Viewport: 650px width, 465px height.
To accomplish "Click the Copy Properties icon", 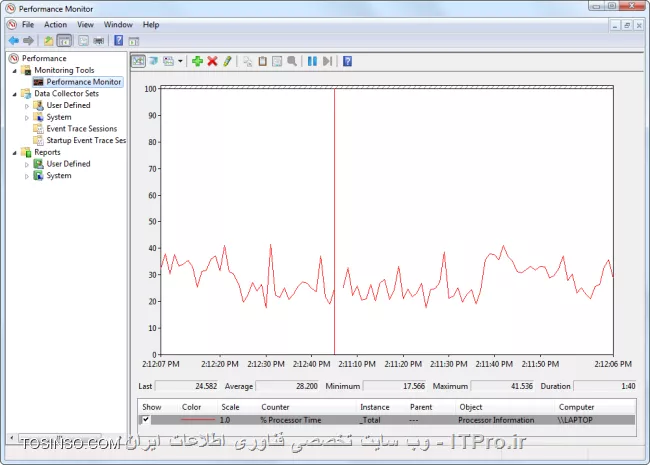I will point(247,61).
